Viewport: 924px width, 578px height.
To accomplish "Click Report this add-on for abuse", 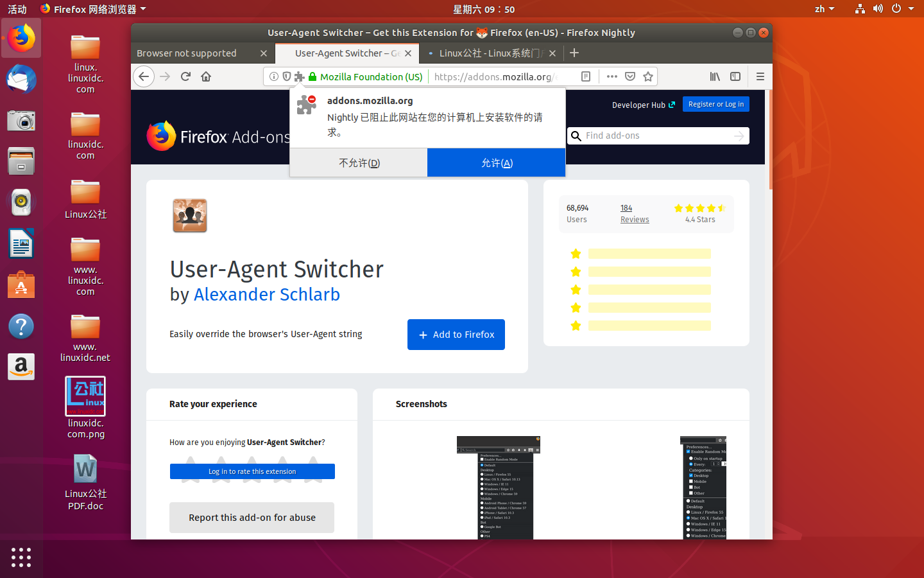I will [x=252, y=518].
